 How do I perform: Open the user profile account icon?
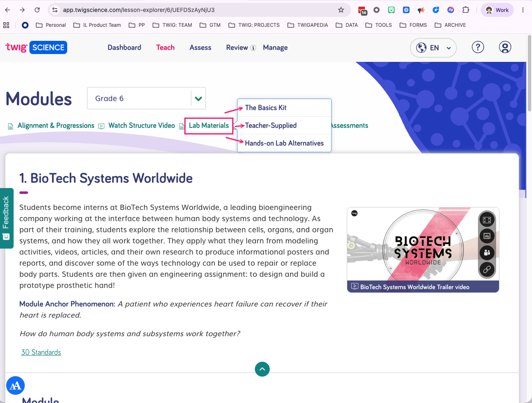(x=505, y=47)
